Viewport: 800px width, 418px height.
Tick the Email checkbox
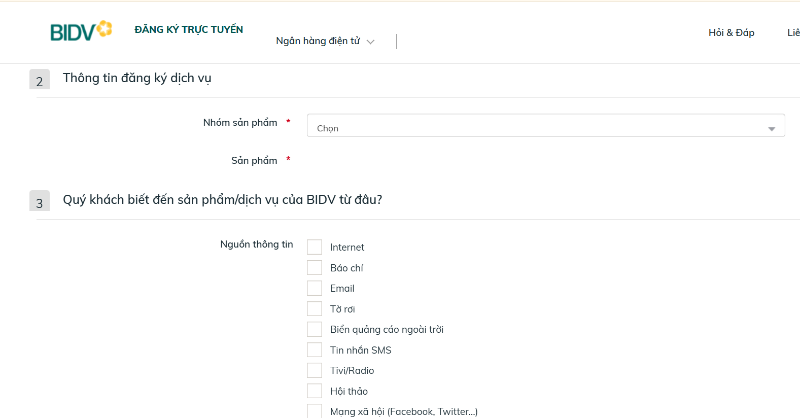click(314, 288)
